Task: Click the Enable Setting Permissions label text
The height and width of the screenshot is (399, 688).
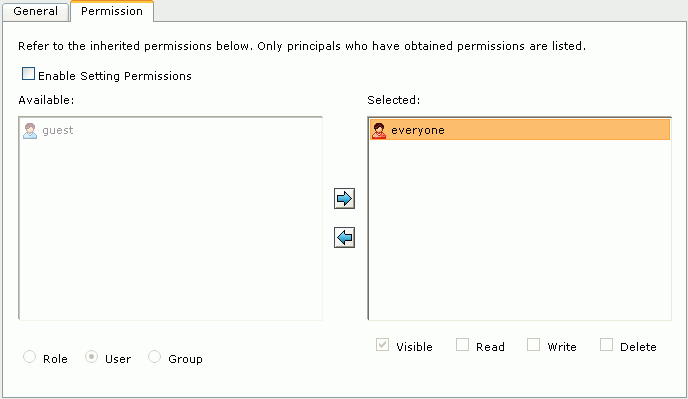Action: click(115, 76)
